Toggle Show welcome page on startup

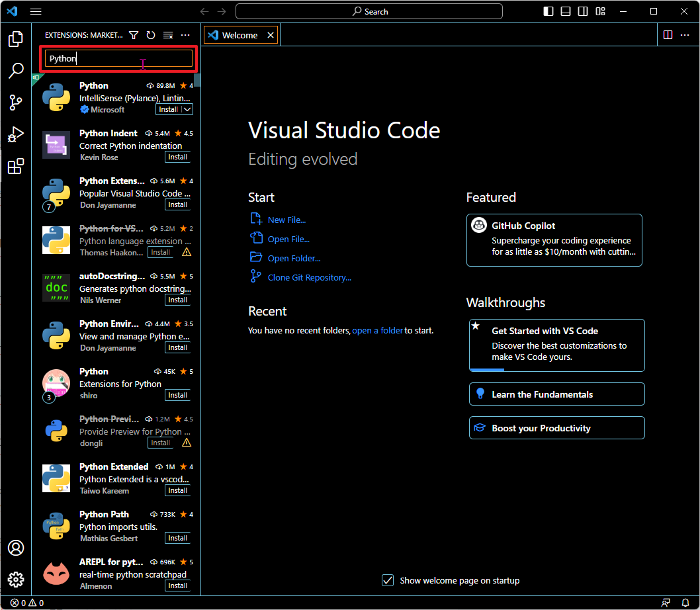(x=388, y=580)
